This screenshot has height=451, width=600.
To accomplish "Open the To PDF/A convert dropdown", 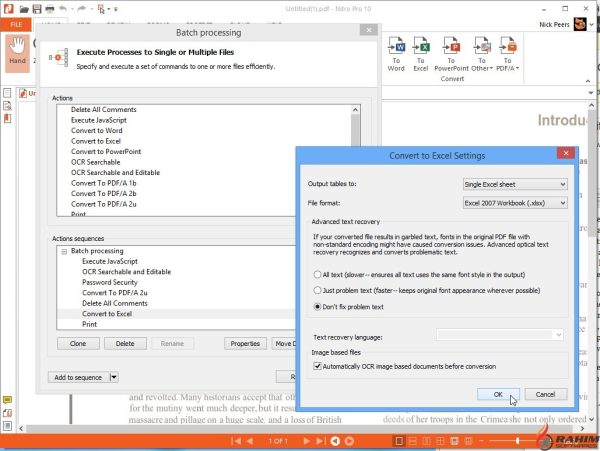I will (x=507, y=54).
